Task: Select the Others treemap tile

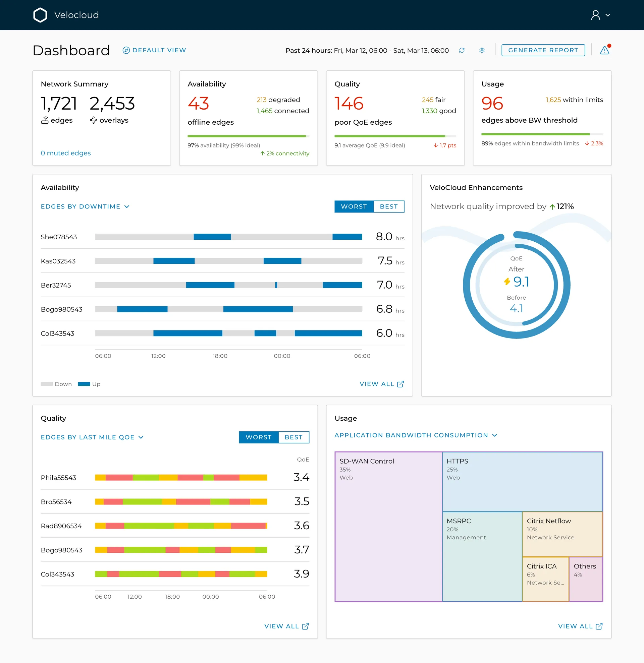Action: (586, 580)
